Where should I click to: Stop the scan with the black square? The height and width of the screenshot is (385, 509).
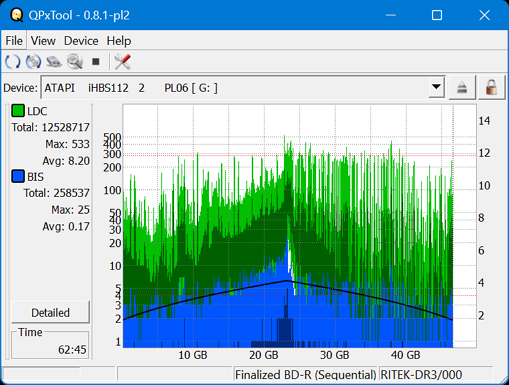click(96, 62)
